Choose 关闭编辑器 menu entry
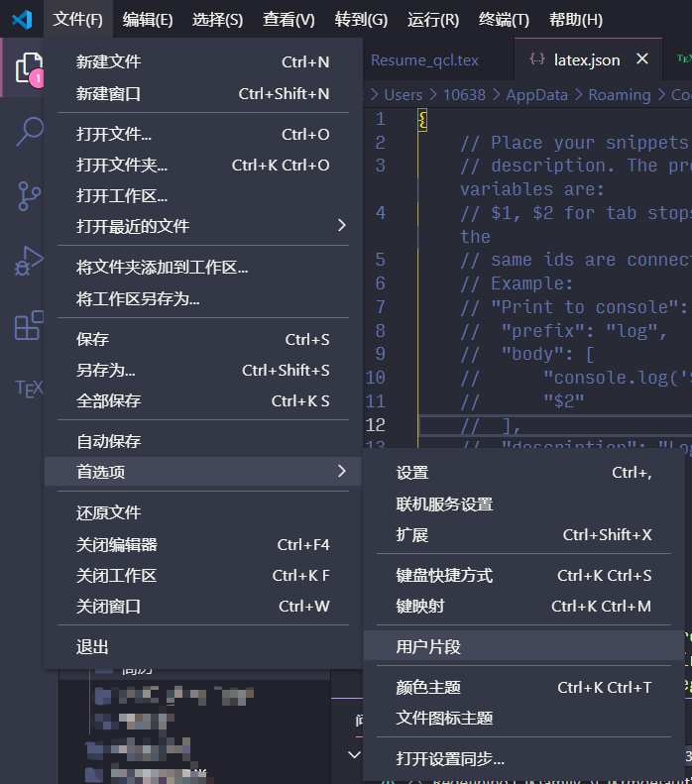This screenshot has width=692, height=784. pyautogui.click(x=203, y=544)
